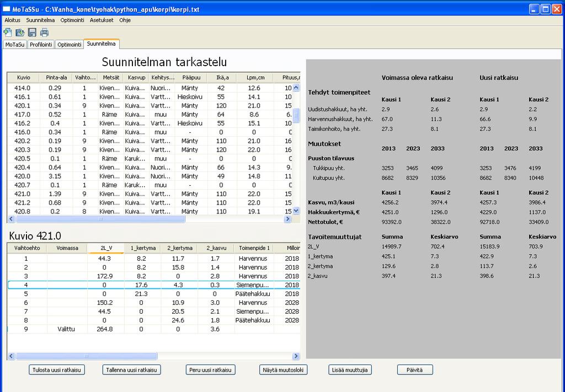Screen dimensions: 565x392
Task: Maximize the MoTaSSu window
Action: point(546,9)
